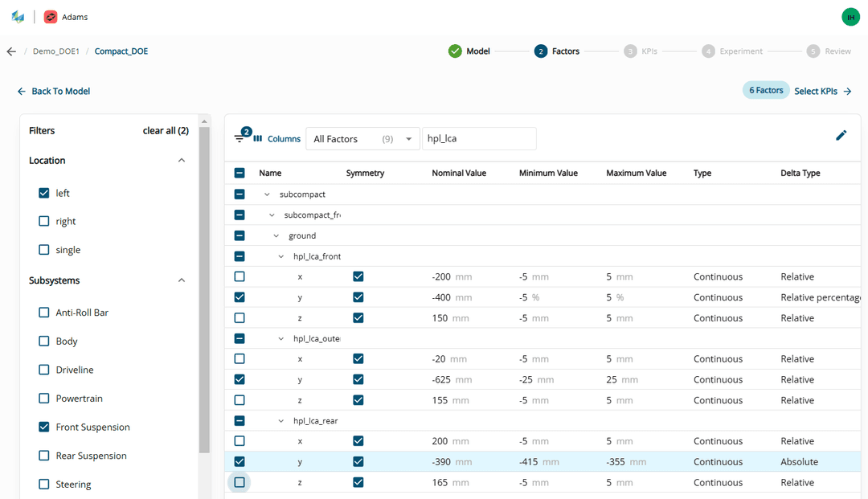
Task: Uncheck the Front Suspension subsystem filter
Action: pos(44,427)
